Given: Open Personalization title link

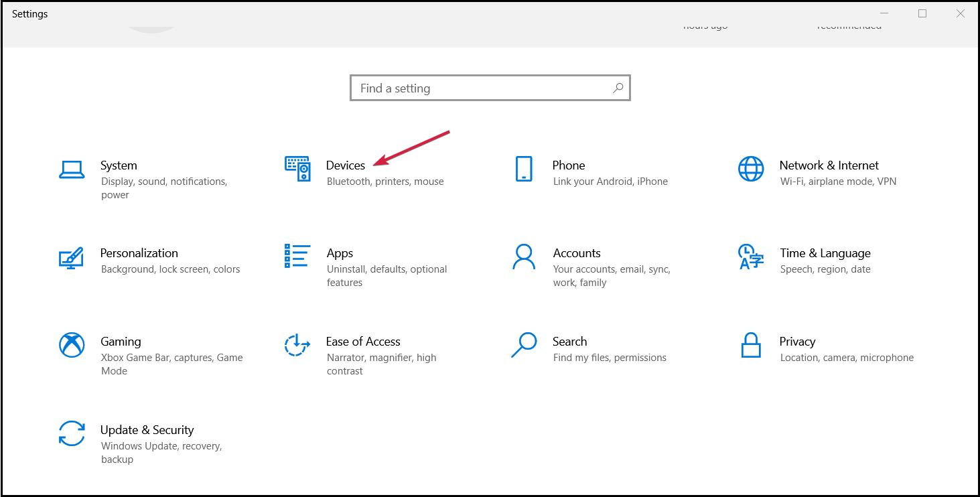Looking at the screenshot, I should pyautogui.click(x=139, y=253).
